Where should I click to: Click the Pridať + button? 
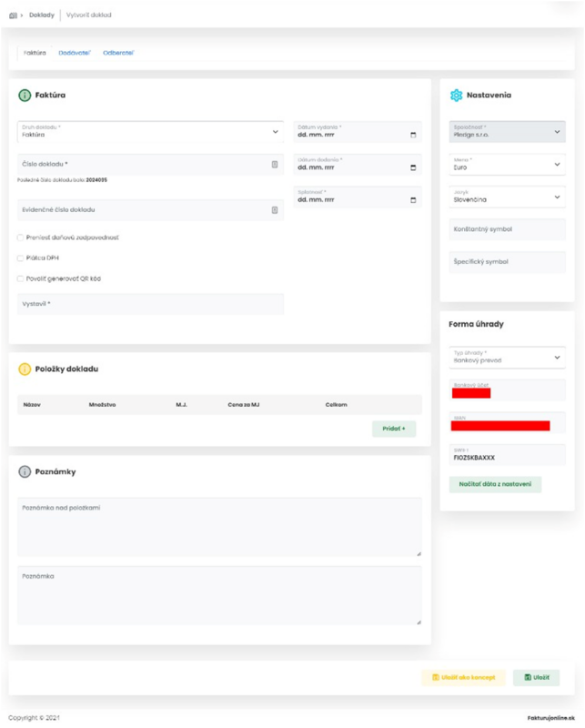394,429
